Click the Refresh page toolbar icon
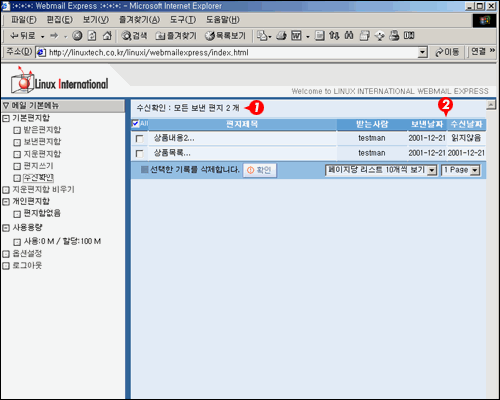 pyautogui.click(x=92, y=36)
